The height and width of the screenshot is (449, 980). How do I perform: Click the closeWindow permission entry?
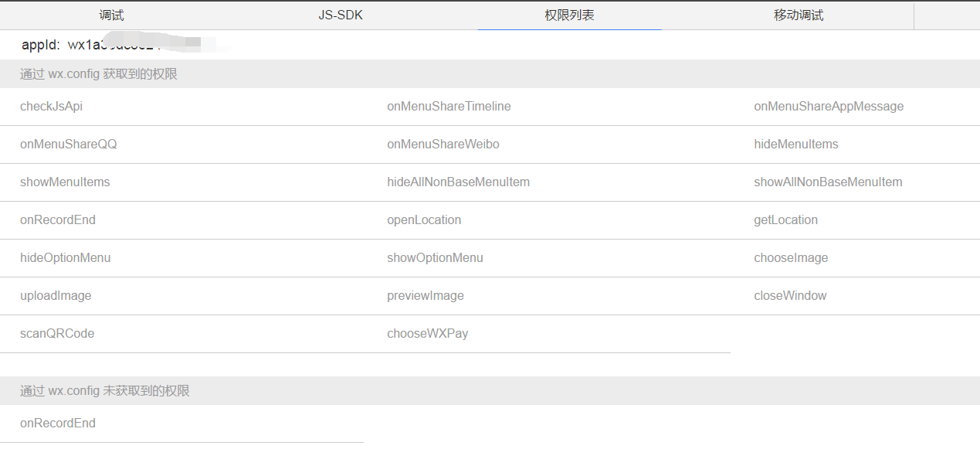pyautogui.click(x=790, y=296)
